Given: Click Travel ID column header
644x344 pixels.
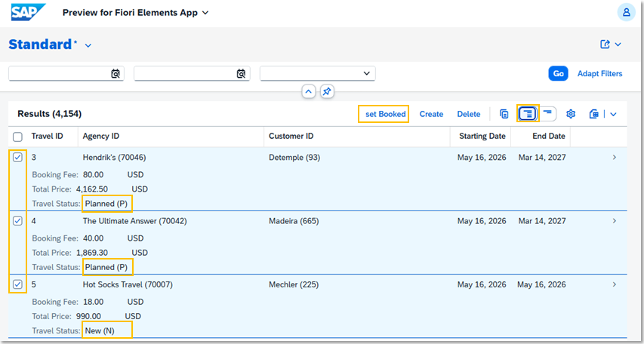Looking at the screenshot, I should (48, 137).
